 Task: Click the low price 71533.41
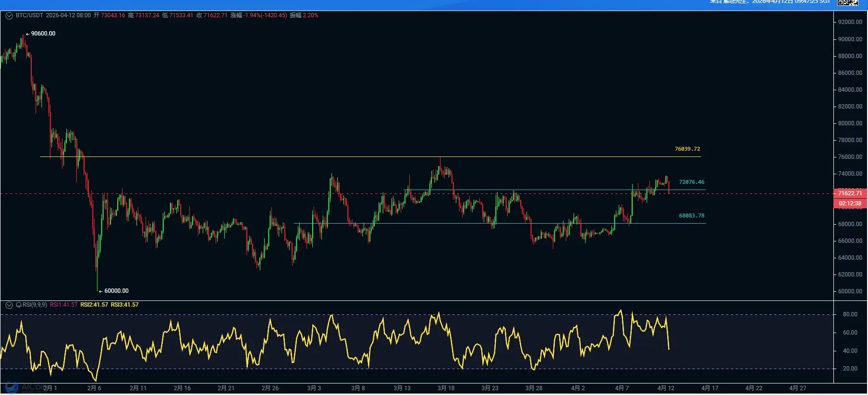tap(181, 15)
